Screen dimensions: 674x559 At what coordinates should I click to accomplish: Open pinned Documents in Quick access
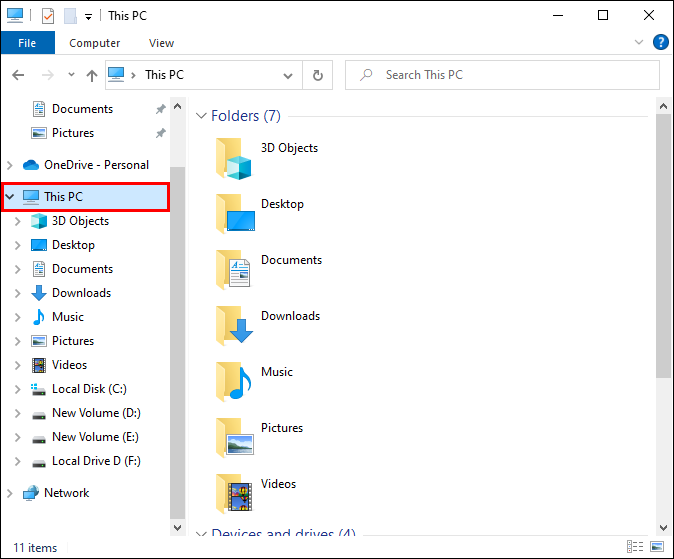click(82, 109)
